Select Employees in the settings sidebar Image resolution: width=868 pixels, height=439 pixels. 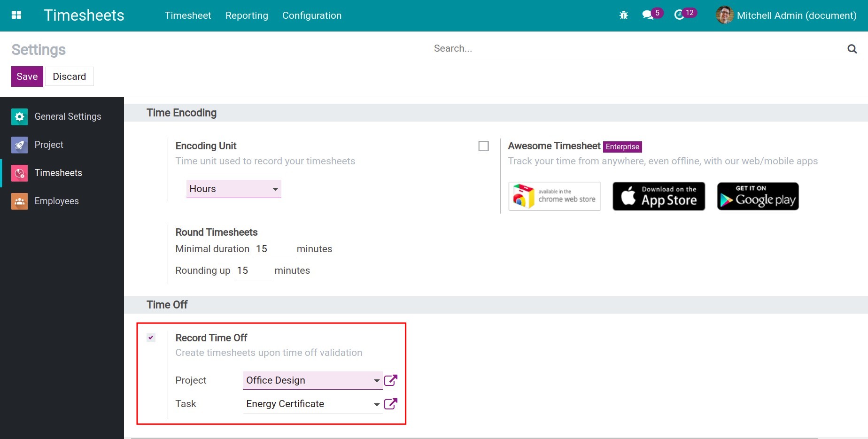(56, 201)
